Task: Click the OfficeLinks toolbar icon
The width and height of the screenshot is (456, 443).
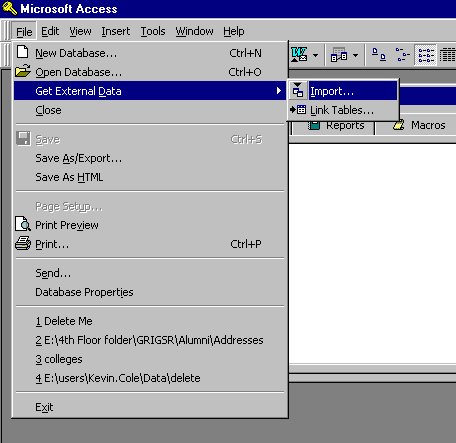Action: tap(299, 55)
